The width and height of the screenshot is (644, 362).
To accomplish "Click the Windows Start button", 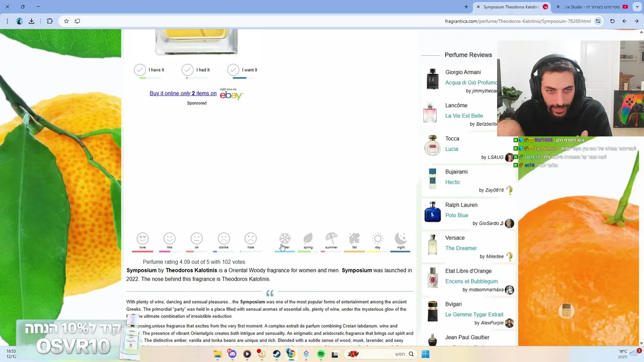I will pos(425,354).
